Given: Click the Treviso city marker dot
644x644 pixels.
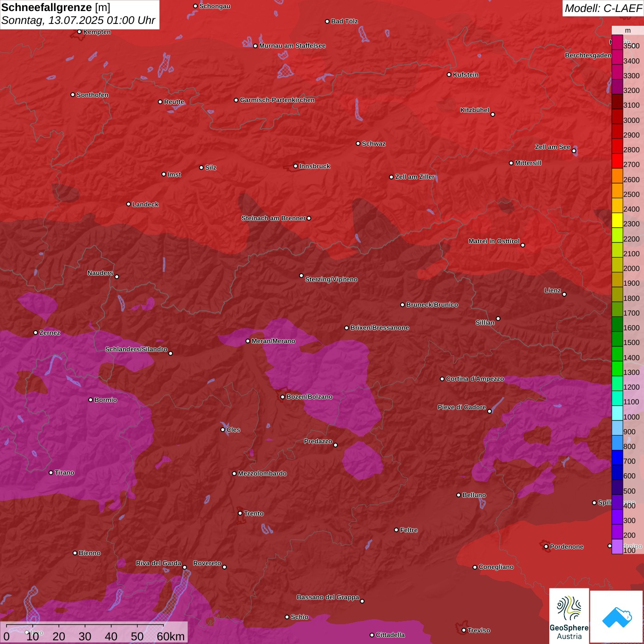Looking at the screenshot, I should tap(464, 630).
